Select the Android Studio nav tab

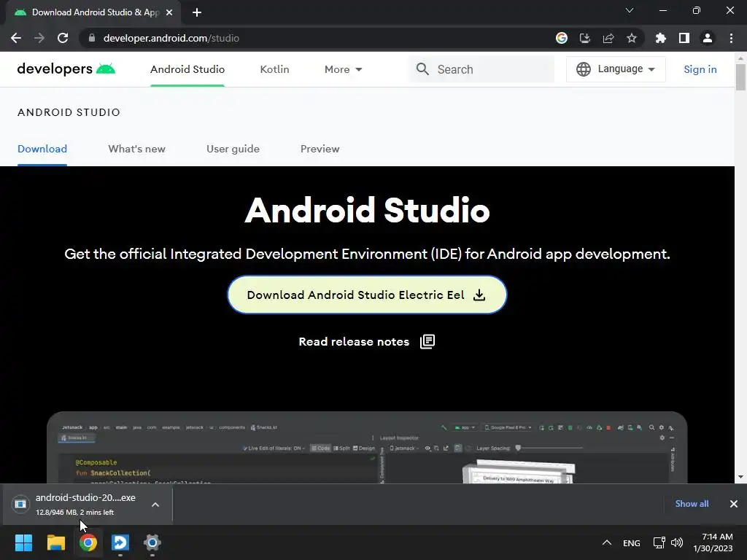[187, 69]
